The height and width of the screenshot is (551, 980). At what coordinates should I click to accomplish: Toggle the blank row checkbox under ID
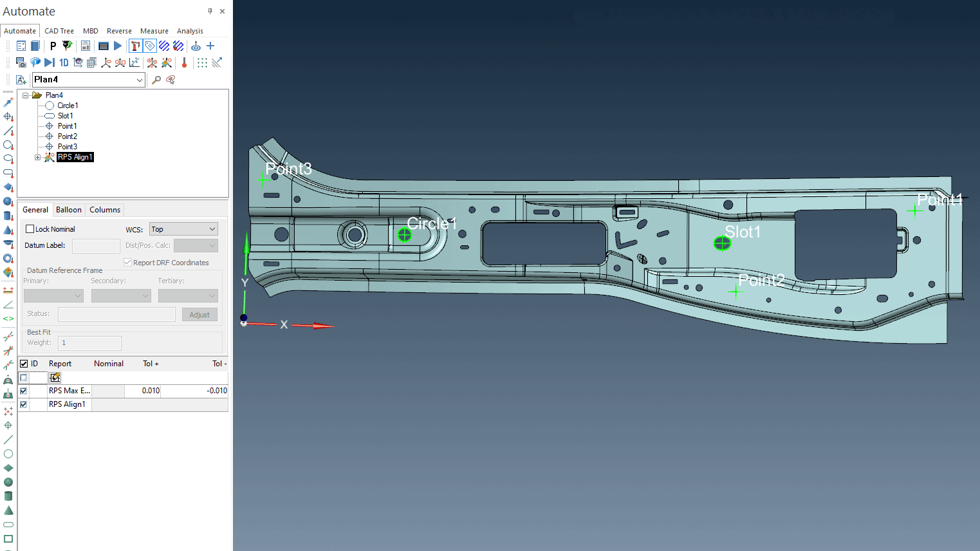(24, 377)
